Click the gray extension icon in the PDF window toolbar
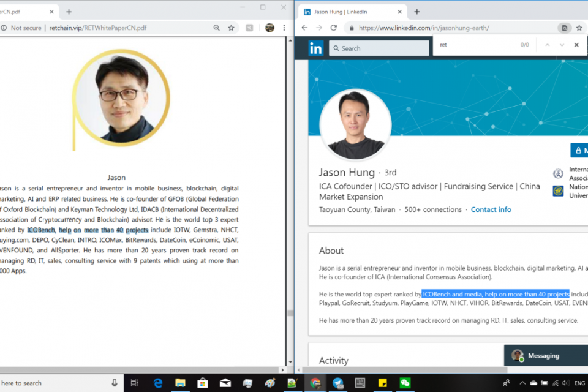This screenshot has height=392, width=588. [x=249, y=28]
